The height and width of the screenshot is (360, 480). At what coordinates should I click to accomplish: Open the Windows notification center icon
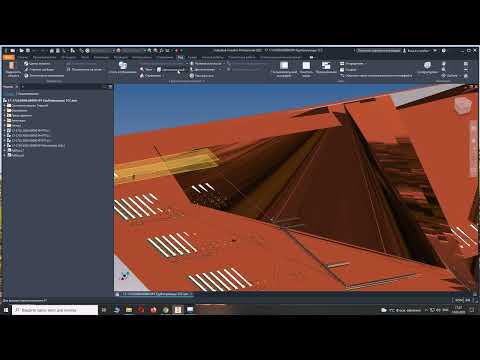click(x=472, y=310)
